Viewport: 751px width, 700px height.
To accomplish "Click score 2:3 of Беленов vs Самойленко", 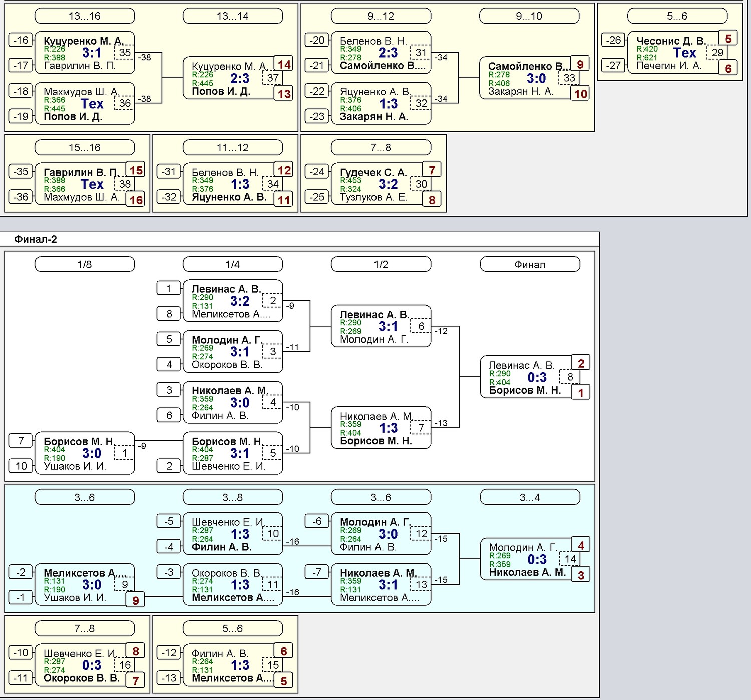I will coord(388,53).
